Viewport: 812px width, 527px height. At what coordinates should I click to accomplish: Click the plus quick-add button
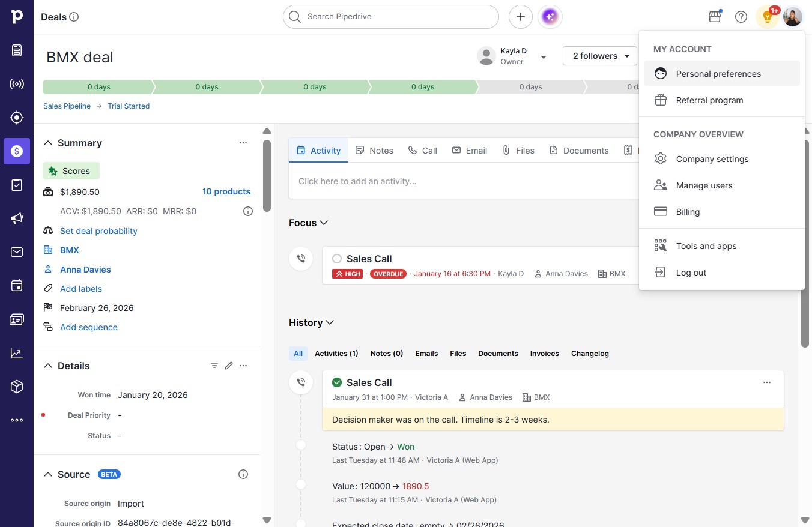coord(521,17)
